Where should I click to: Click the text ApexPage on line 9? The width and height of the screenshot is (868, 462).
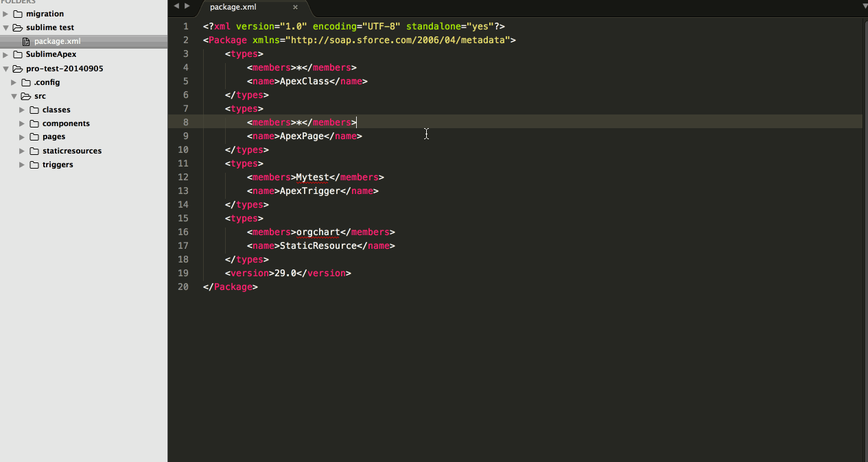[302, 136]
